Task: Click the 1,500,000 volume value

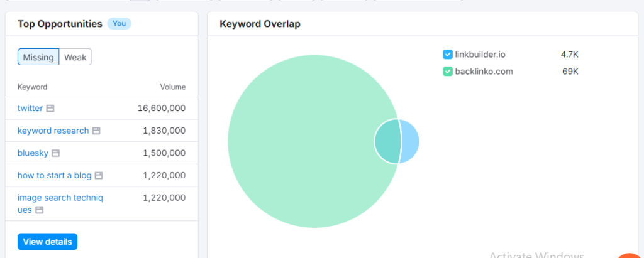Action: pyautogui.click(x=164, y=153)
